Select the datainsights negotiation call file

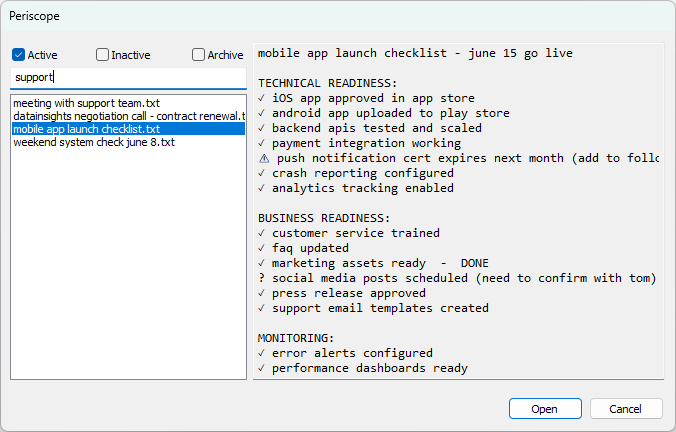(128, 116)
